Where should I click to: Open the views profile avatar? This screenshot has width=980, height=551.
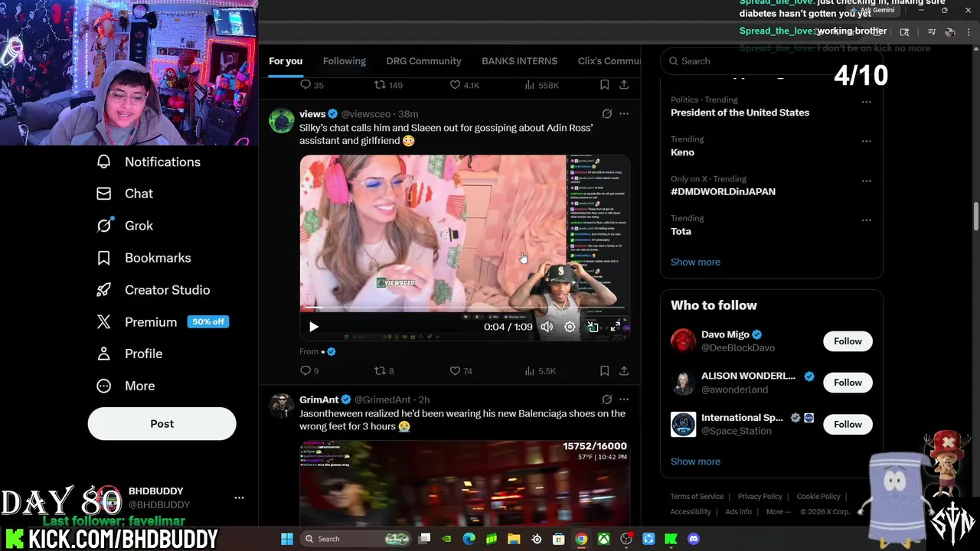pyautogui.click(x=281, y=120)
